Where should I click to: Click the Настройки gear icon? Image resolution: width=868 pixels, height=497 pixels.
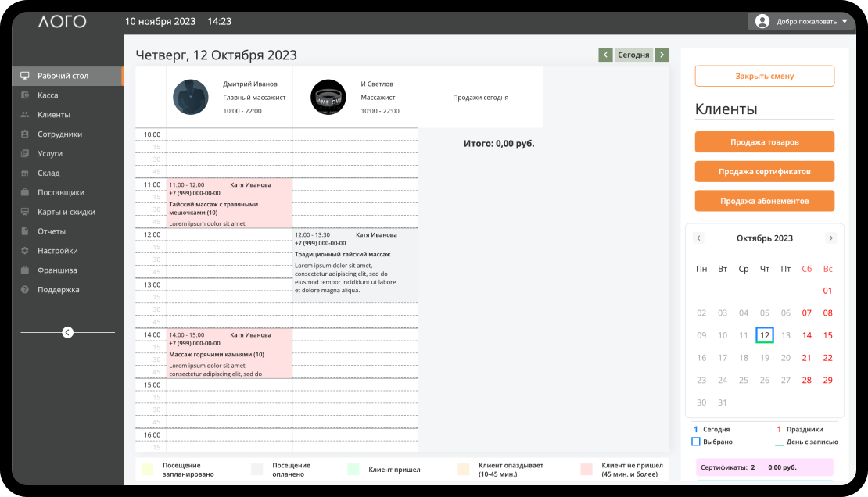pos(25,251)
